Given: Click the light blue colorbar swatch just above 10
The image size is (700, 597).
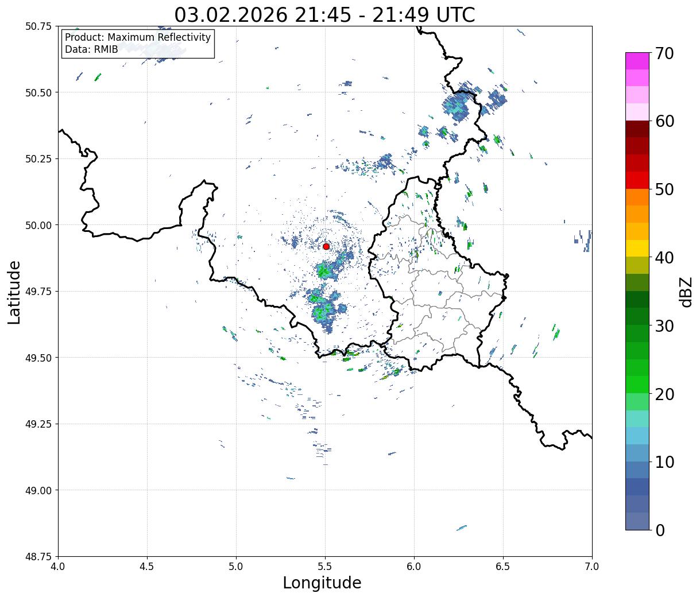Looking at the screenshot, I should 637,452.
